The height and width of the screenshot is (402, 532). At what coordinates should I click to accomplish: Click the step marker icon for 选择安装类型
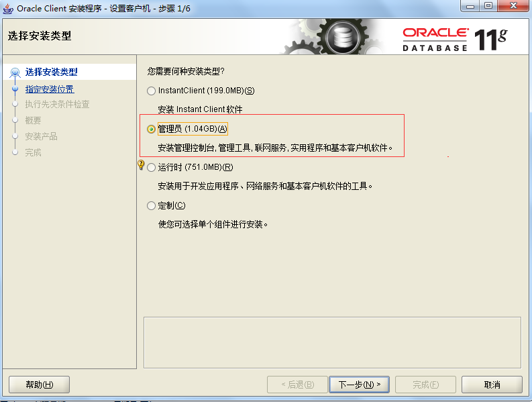(x=15, y=72)
